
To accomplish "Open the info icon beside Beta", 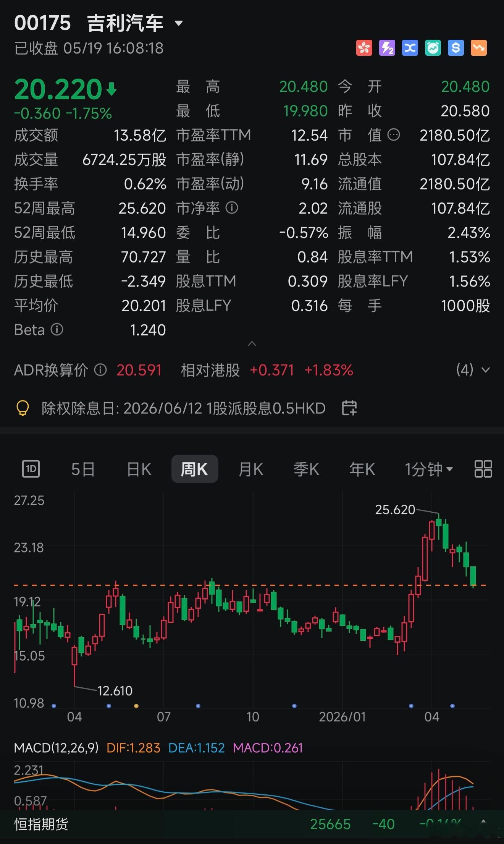I will [x=57, y=329].
